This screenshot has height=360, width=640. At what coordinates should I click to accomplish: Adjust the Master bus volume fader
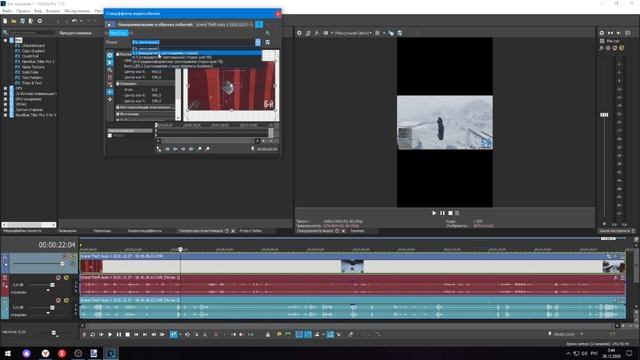click(x=604, y=115)
